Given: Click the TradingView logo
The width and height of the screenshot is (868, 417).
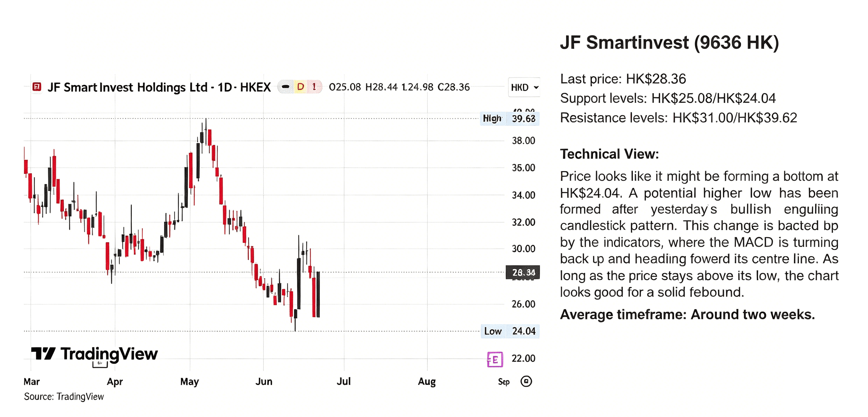Looking at the screenshot, I should click(x=94, y=354).
